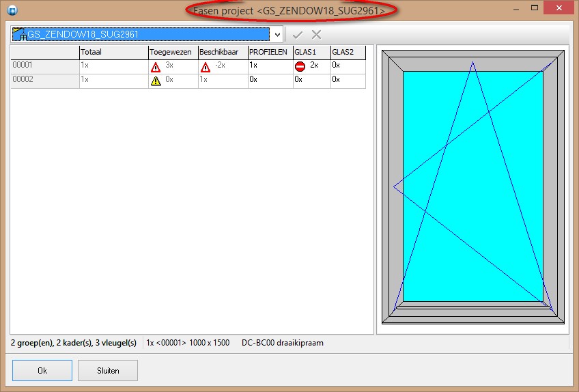This screenshot has height=392, width=579.
Task: Click the GLAS2 column header
Action: tap(348, 52)
